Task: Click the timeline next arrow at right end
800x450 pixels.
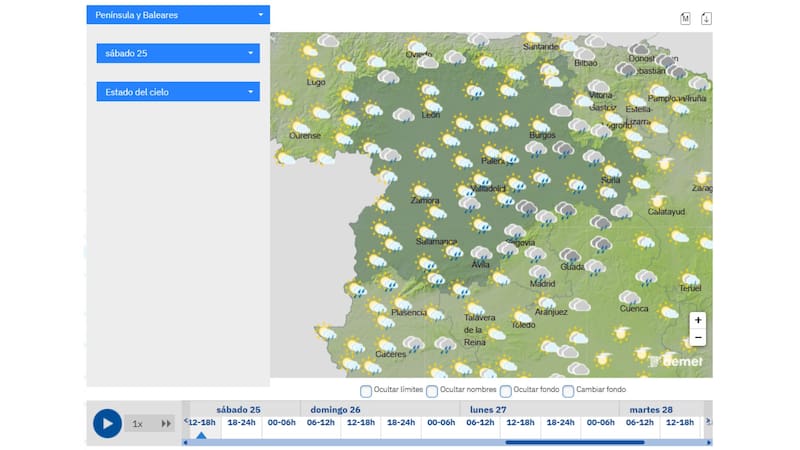Action: 708,421
